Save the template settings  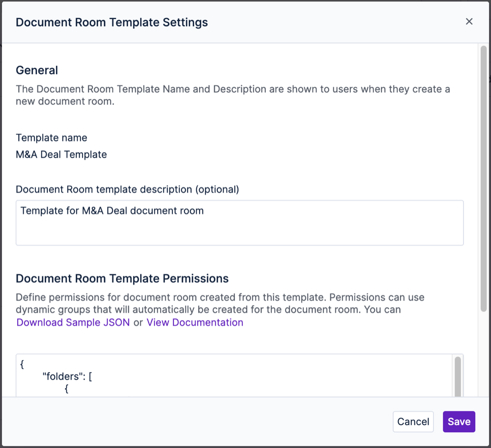pyautogui.click(x=459, y=421)
